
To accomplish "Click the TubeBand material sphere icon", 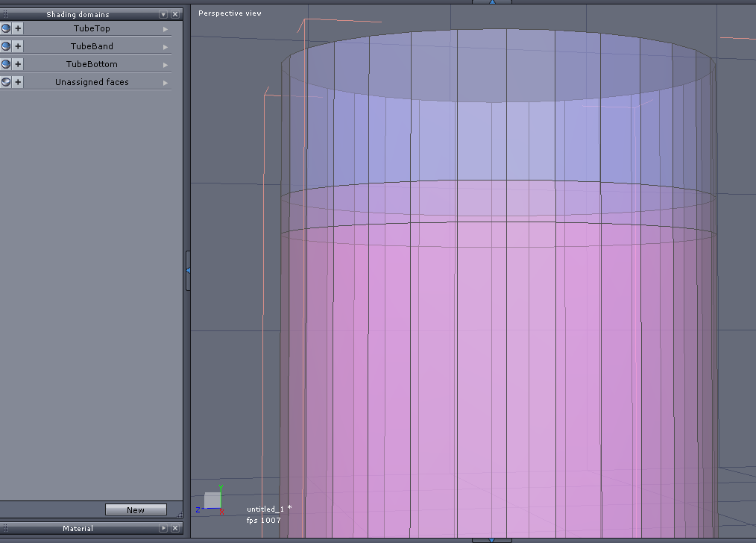I will click(x=6, y=46).
